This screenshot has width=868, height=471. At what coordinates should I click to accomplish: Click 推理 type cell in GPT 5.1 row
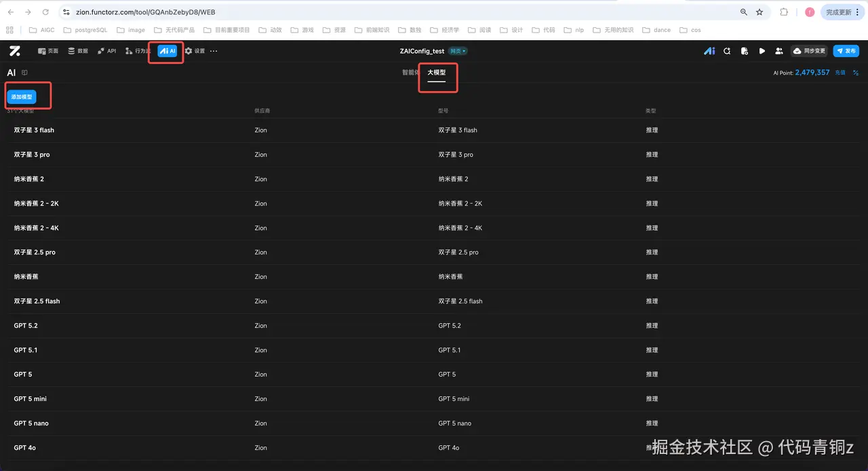[x=652, y=350]
